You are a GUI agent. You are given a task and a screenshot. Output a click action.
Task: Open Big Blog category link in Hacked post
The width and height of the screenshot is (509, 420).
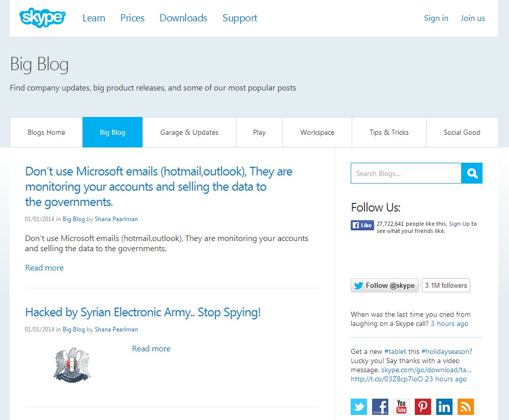(74, 329)
